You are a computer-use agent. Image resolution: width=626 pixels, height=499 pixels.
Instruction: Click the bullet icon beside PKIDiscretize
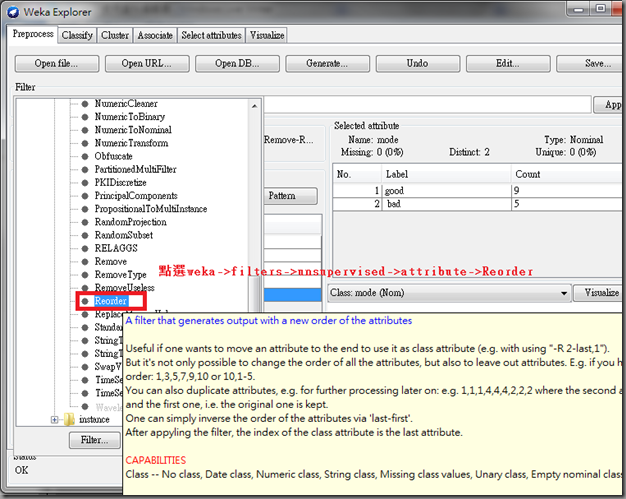tap(85, 183)
